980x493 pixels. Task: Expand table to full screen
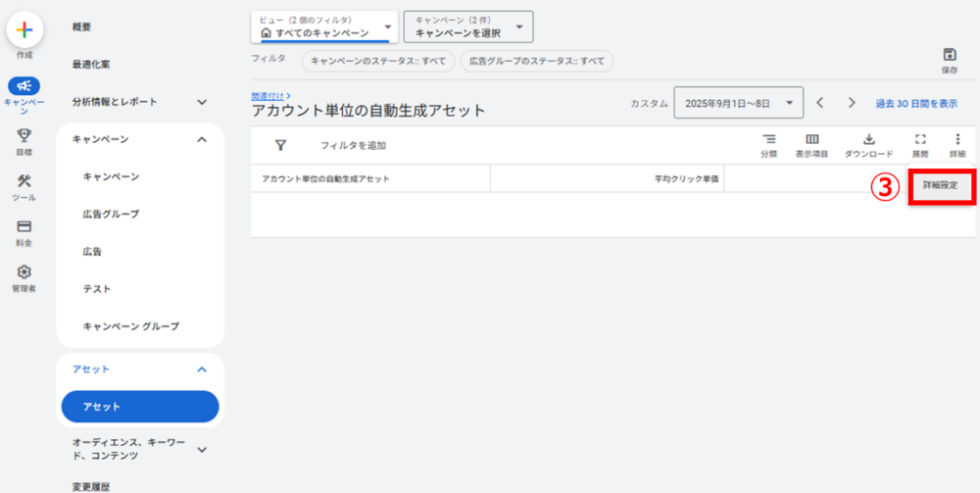(919, 140)
